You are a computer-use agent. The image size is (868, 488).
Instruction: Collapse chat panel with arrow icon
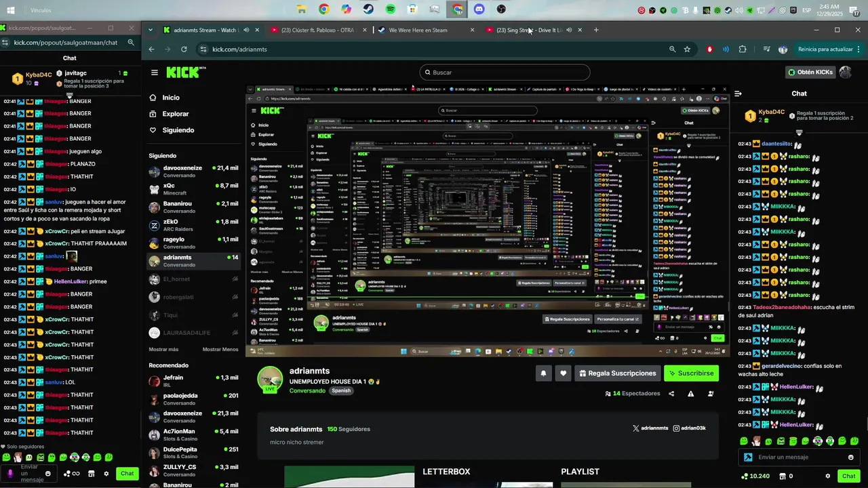click(x=738, y=94)
